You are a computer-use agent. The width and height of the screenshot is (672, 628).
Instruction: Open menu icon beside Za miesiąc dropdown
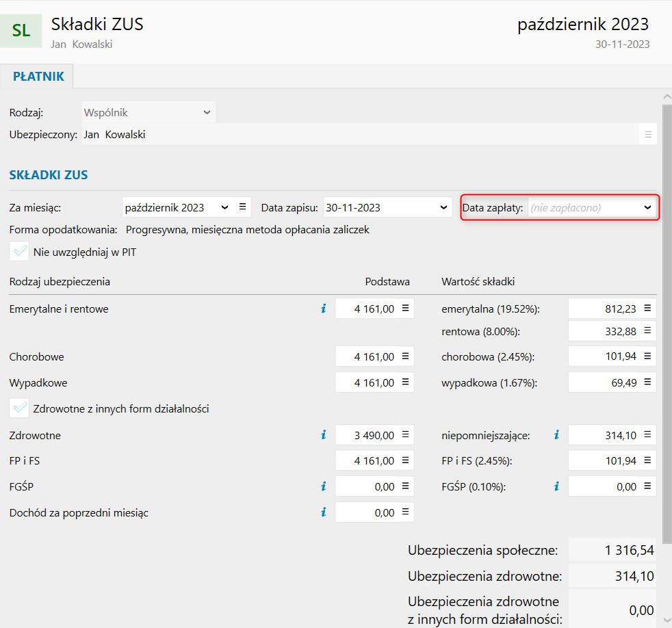pos(242,207)
